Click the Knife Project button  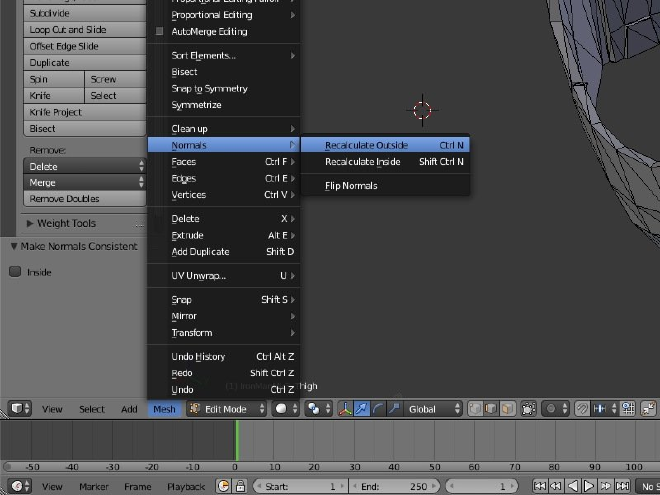[85, 112]
